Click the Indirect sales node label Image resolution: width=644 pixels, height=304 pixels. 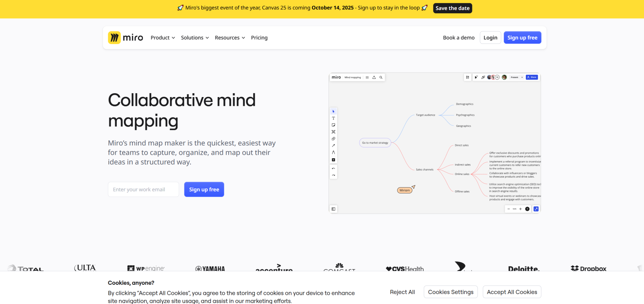(463, 165)
